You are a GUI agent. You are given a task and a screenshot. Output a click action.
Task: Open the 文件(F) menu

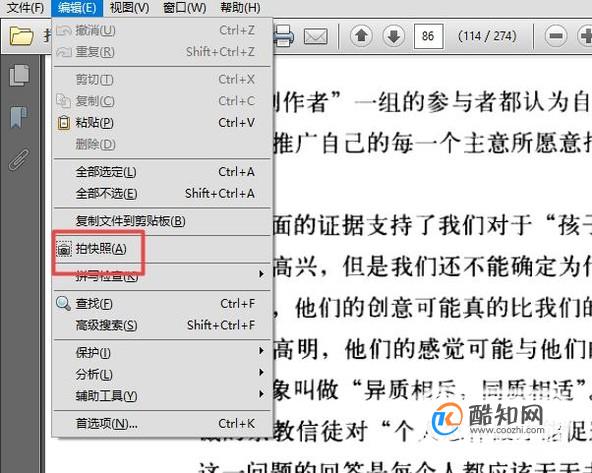point(25,8)
